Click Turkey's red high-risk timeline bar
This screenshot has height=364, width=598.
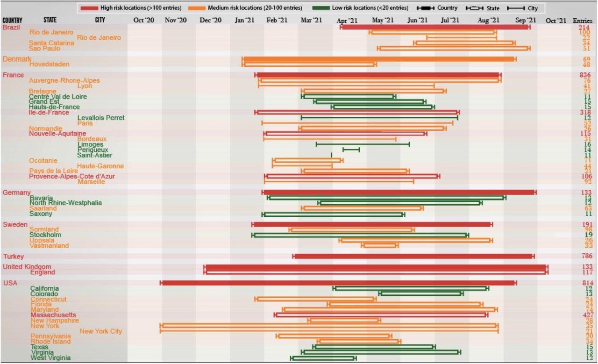pos(413,257)
